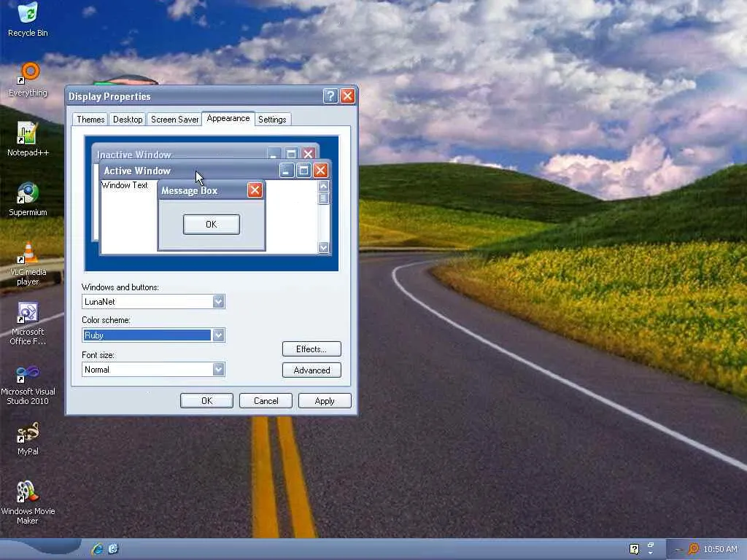Click the Advanced button

pyautogui.click(x=311, y=370)
